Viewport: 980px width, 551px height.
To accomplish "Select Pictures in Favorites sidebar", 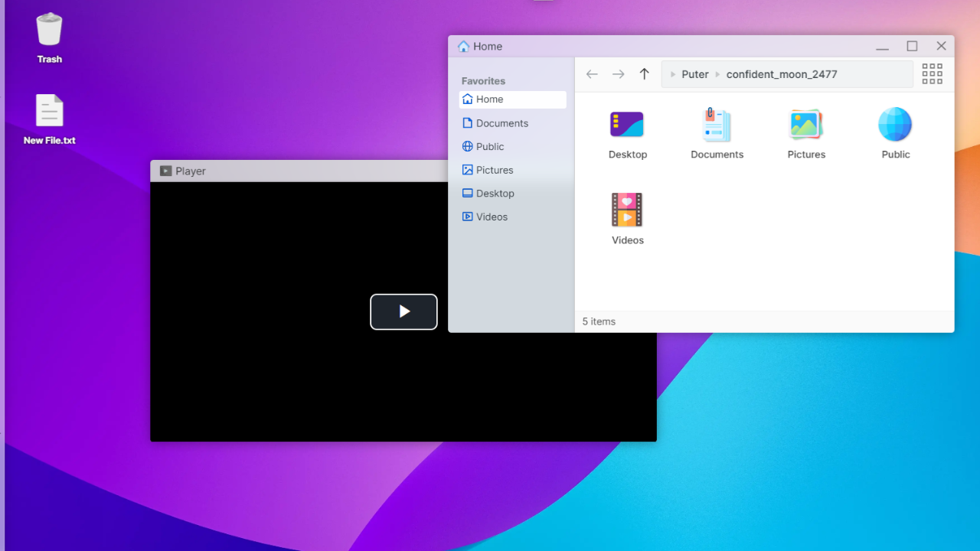I will pos(494,170).
